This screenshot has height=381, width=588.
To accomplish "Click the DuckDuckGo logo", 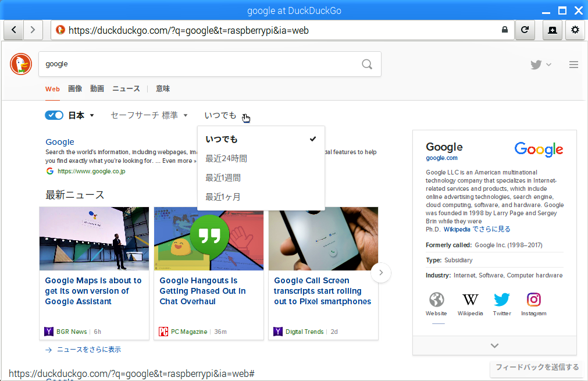I will pyautogui.click(x=21, y=64).
